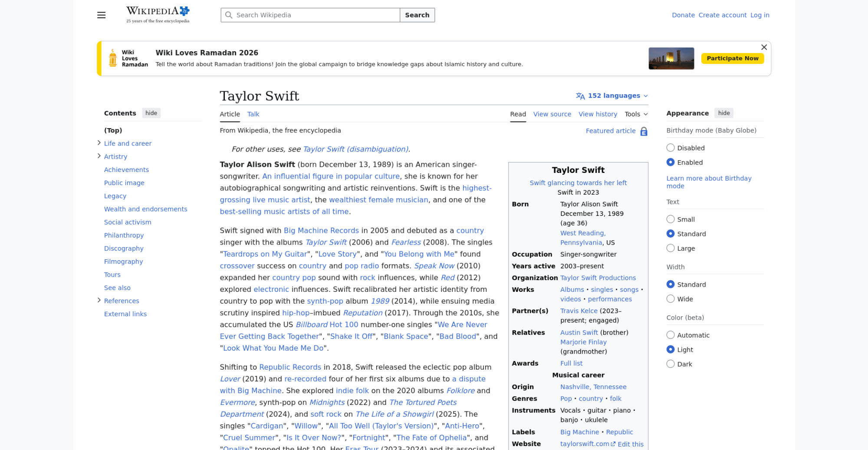Click the Participate Now button
The height and width of the screenshot is (450, 868).
733,58
